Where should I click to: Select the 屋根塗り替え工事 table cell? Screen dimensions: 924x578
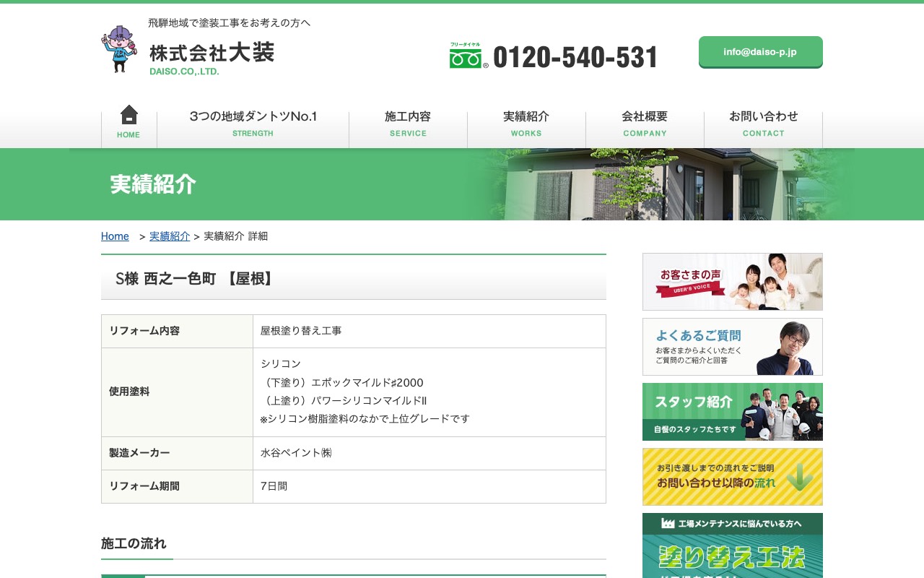(430, 331)
